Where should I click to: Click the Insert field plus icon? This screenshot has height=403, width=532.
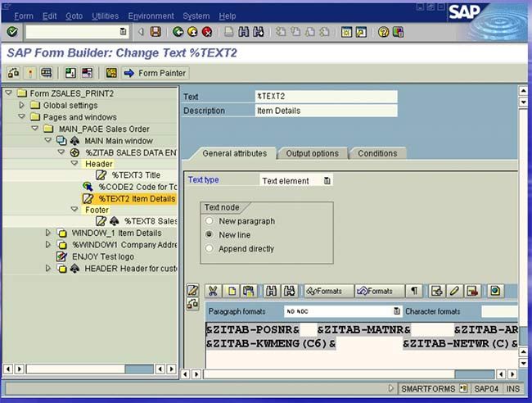click(x=436, y=291)
